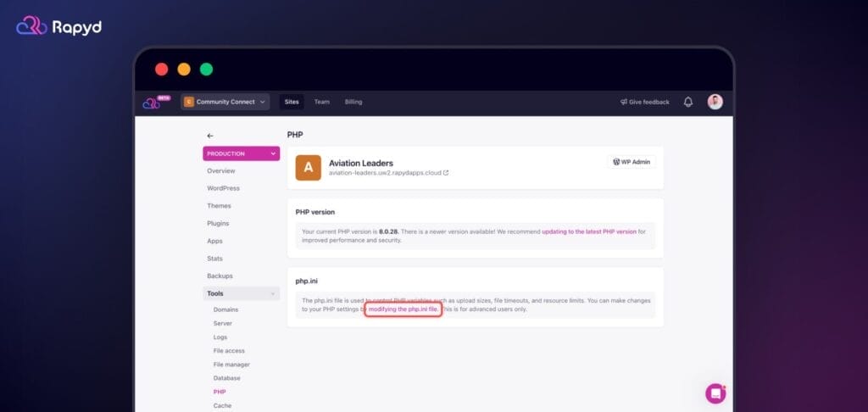Click the PHP page heading
This screenshot has height=412, width=868.
pyautogui.click(x=295, y=135)
